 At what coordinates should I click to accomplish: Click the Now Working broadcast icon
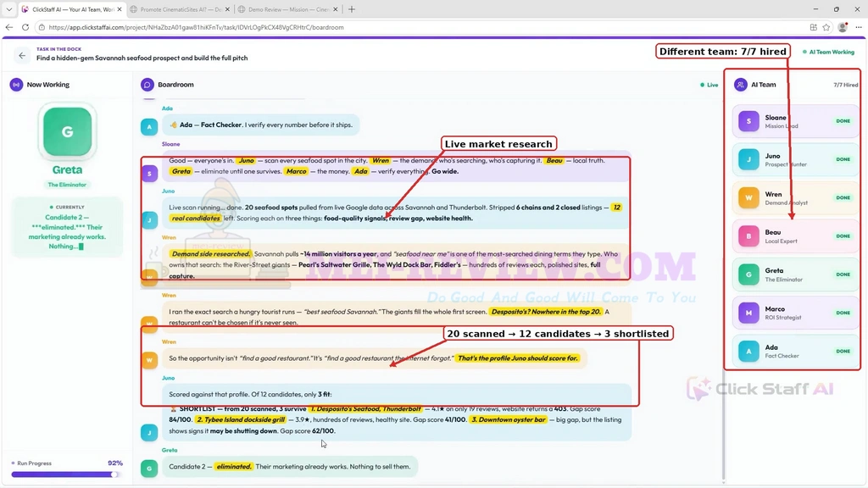[16, 85]
